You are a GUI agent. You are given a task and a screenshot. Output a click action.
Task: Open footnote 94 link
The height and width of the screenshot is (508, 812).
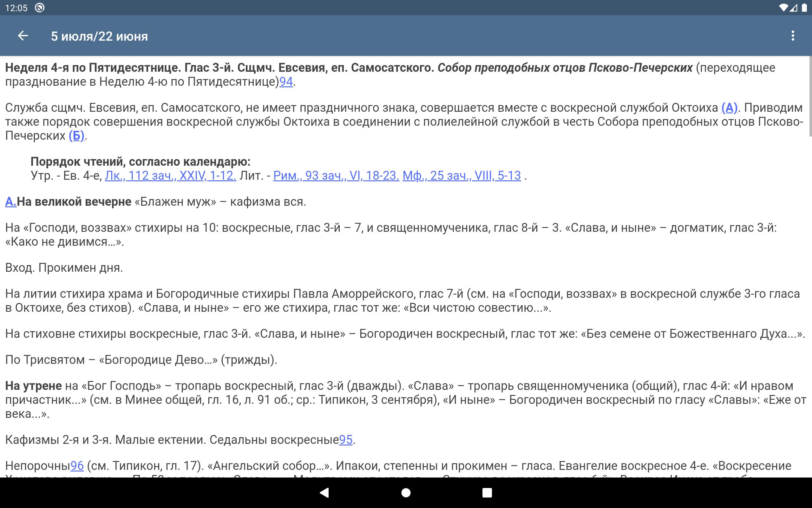tap(286, 82)
